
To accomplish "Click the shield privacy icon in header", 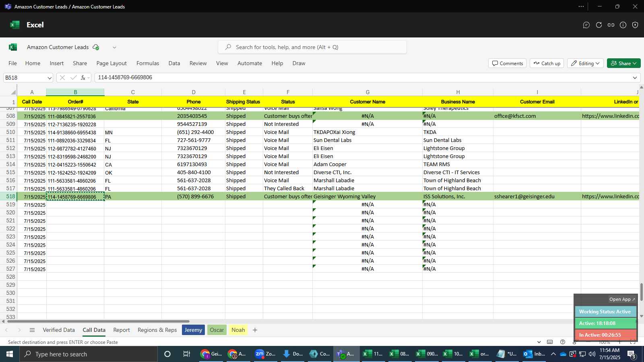I will pos(635,25).
